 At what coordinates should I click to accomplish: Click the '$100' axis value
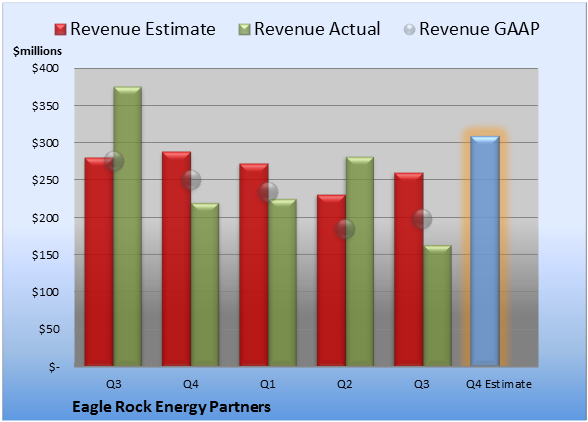(x=45, y=292)
